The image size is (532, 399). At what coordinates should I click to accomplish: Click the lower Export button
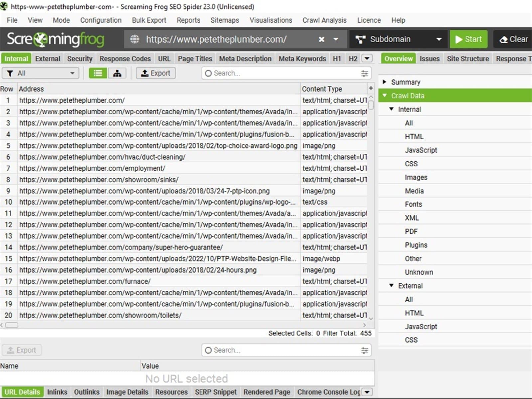point(22,350)
